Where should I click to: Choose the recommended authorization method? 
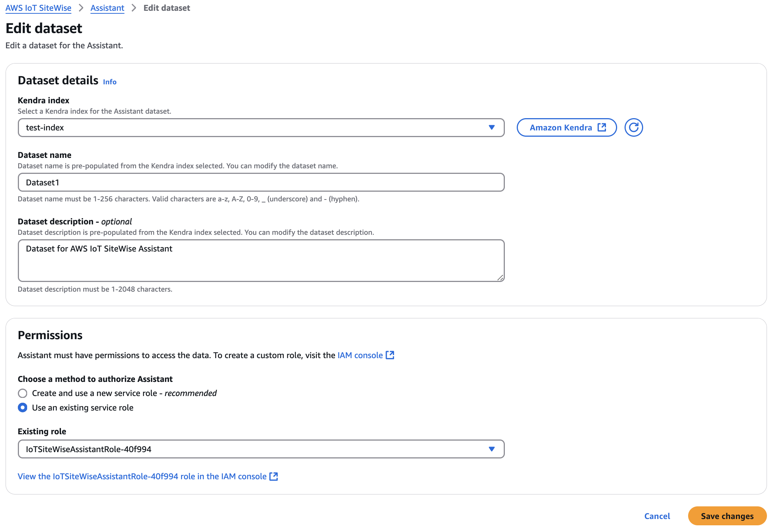(x=23, y=393)
